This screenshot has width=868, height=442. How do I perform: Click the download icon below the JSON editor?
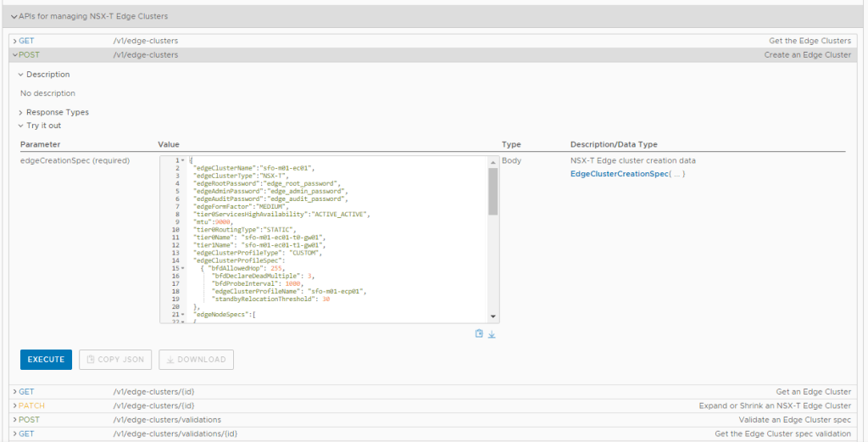[492, 334]
